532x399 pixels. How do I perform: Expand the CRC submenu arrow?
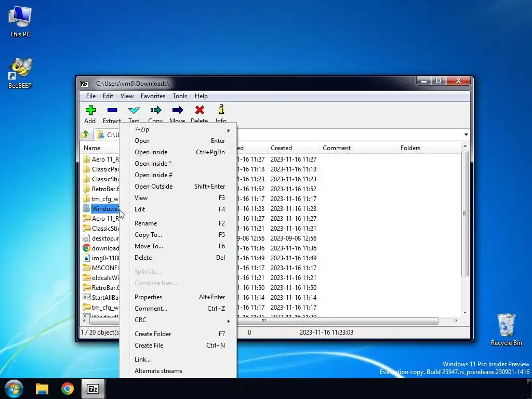[x=229, y=321]
